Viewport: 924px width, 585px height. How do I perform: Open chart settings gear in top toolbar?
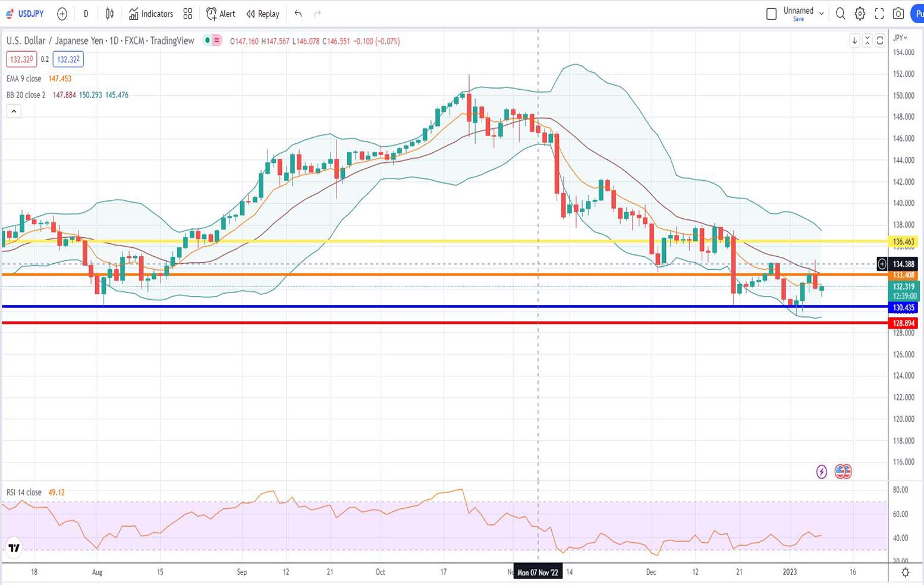[x=860, y=14]
